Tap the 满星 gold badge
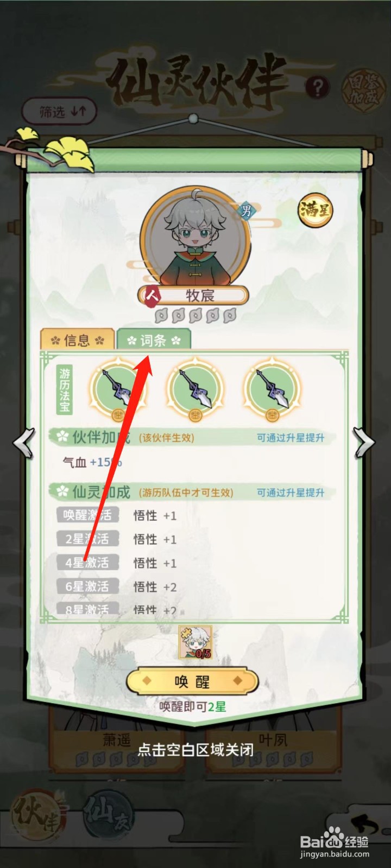Viewport: 391px width, 868px height. click(315, 210)
